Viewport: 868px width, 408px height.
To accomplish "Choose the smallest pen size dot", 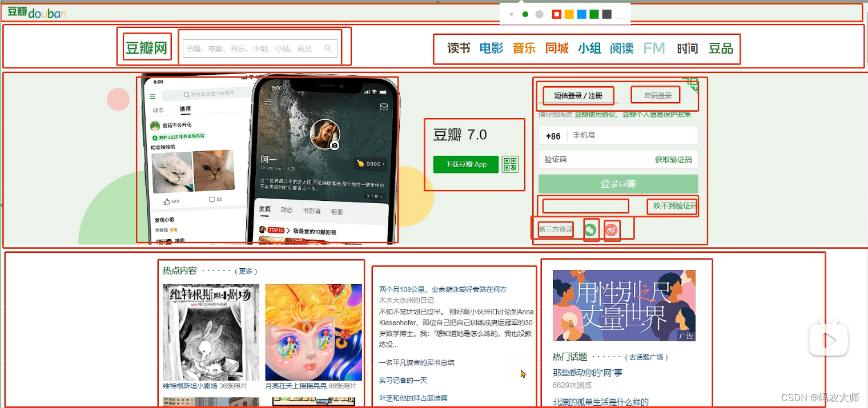I will coord(511,14).
